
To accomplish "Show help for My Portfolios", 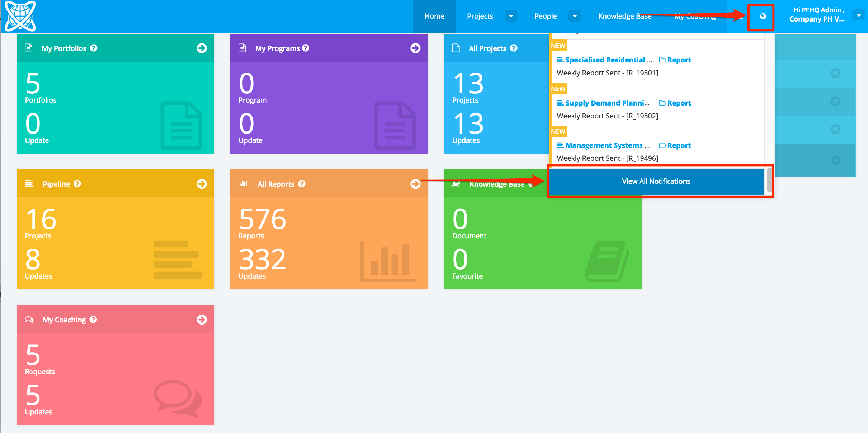I will pos(94,48).
